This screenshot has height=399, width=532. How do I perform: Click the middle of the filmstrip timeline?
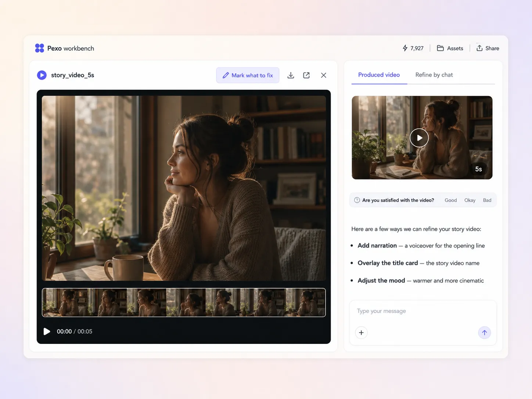[x=184, y=302]
